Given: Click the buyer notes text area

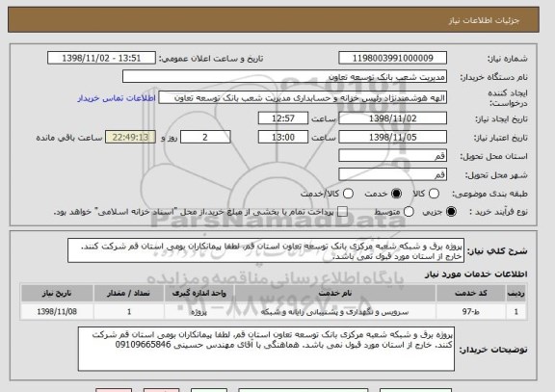Looking at the screenshot, I should pyautogui.click(x=266, y=349).
